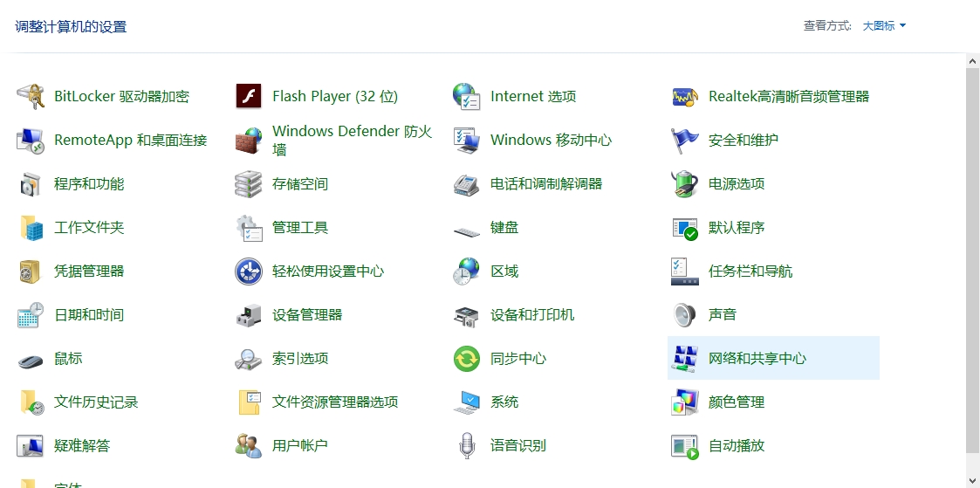Image resolution: width=980 pixels, height=488 pixels.
Task: Open the 程序和功能 text link
Action: tap(89, 183)
